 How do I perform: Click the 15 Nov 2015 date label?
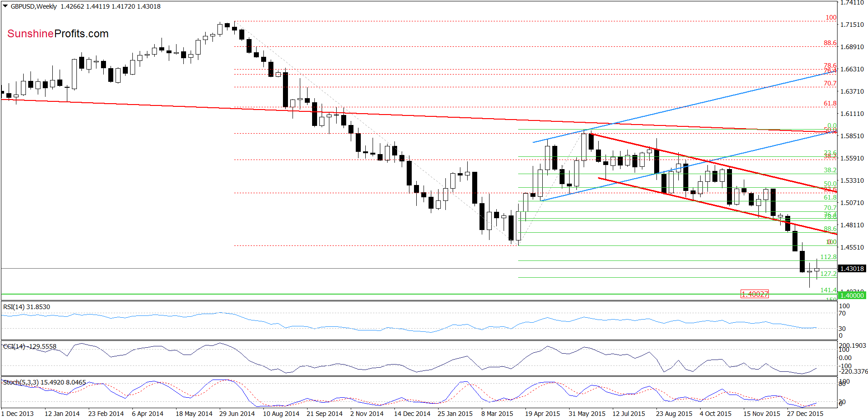762,414
